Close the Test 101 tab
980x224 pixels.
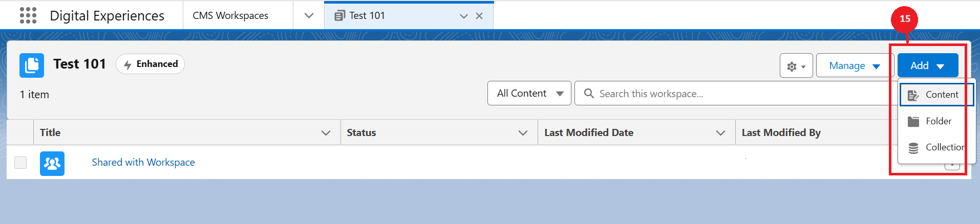click(x=479, y=16)
